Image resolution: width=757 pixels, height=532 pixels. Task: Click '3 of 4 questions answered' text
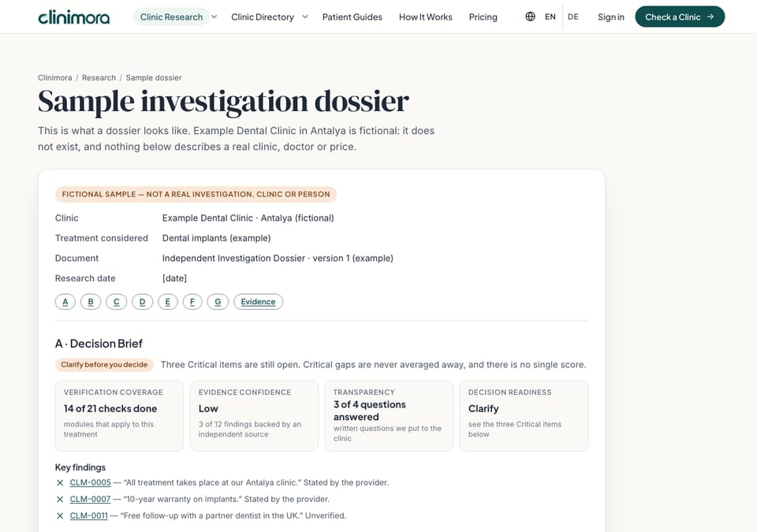tap(370, 411)
